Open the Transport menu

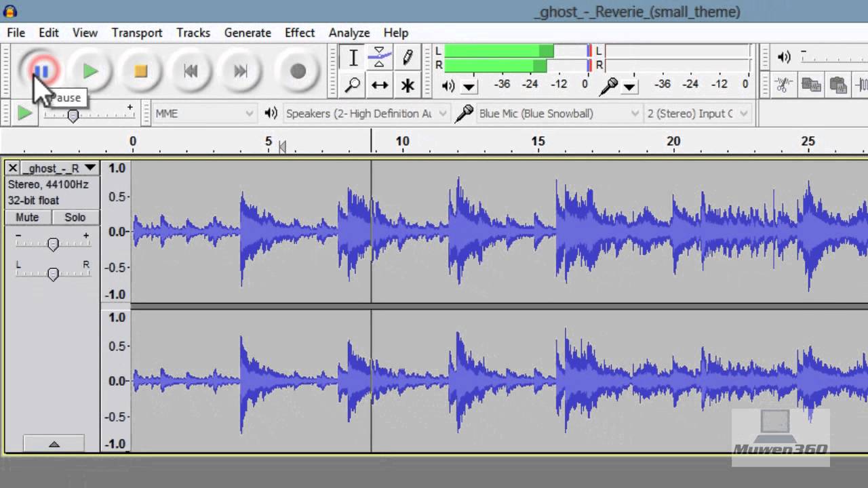[x=137, y=33]
